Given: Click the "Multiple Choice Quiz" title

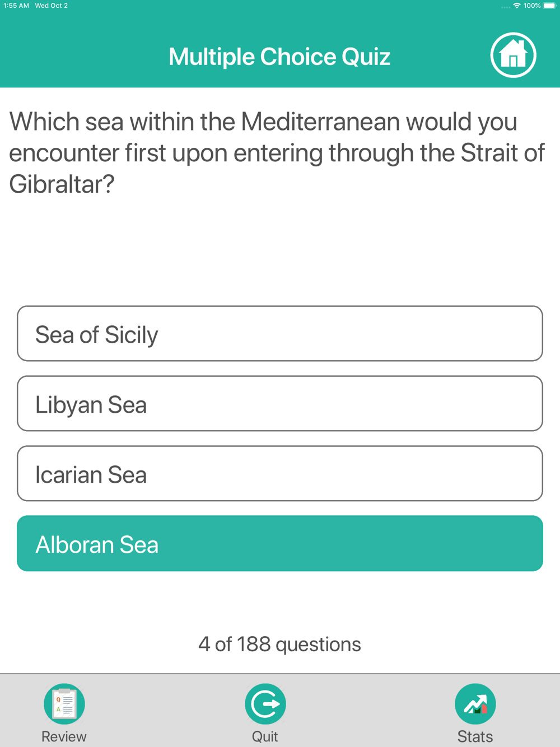Looking at the screenshot, I should [x=279, y=57].
